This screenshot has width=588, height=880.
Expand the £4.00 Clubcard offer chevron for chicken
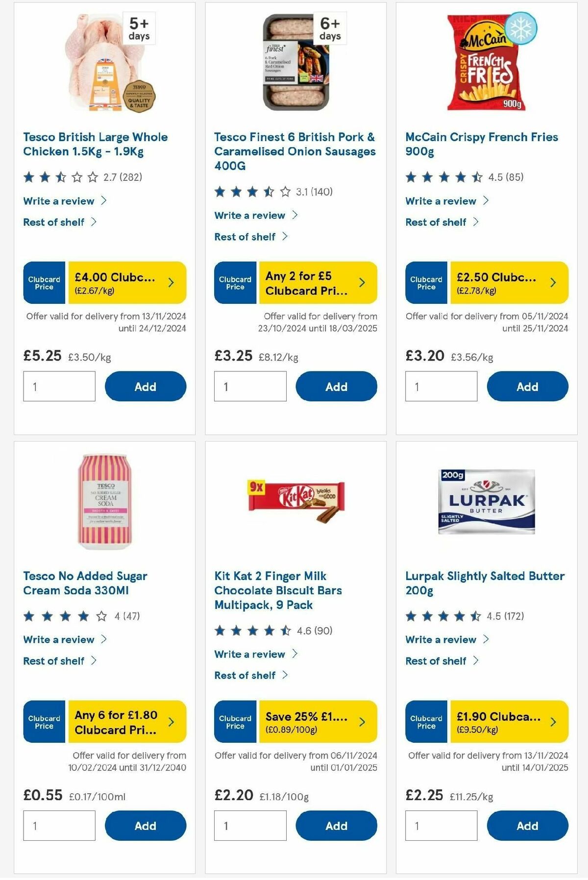170,282
